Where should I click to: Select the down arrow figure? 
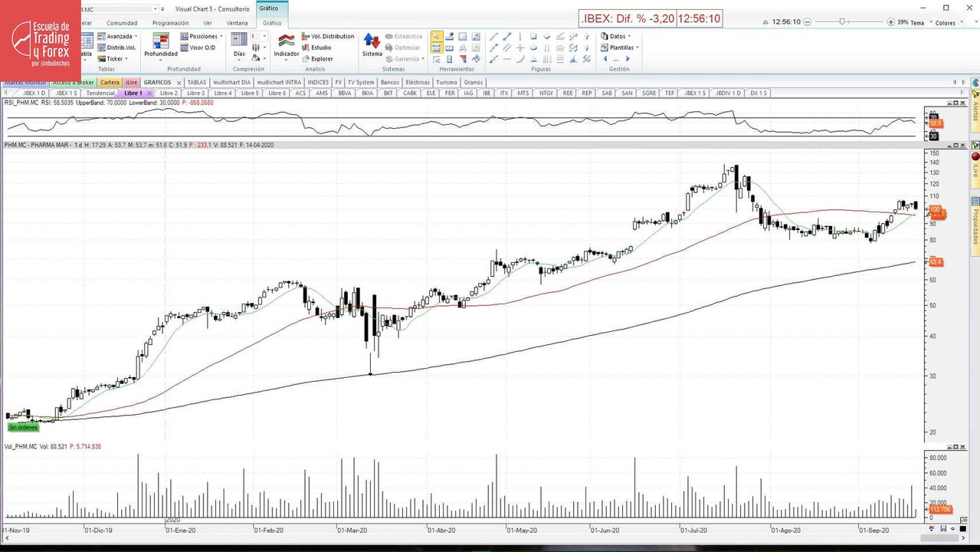[x=586, y=48]
